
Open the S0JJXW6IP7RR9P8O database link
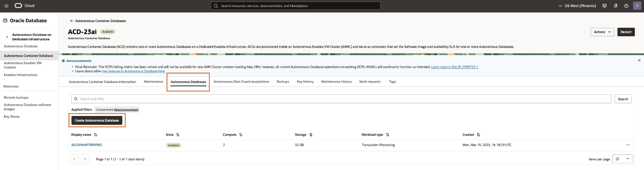pyautogui.click(x=87, y=145)
